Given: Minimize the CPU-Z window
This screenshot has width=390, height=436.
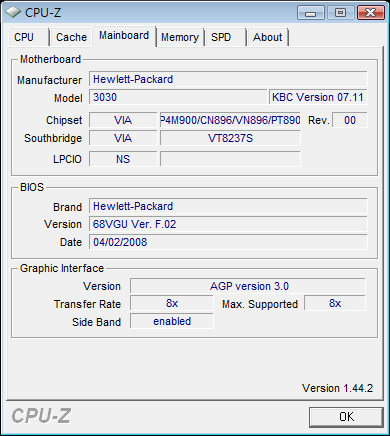Looking at the screenshot, I should coord(310,13).
